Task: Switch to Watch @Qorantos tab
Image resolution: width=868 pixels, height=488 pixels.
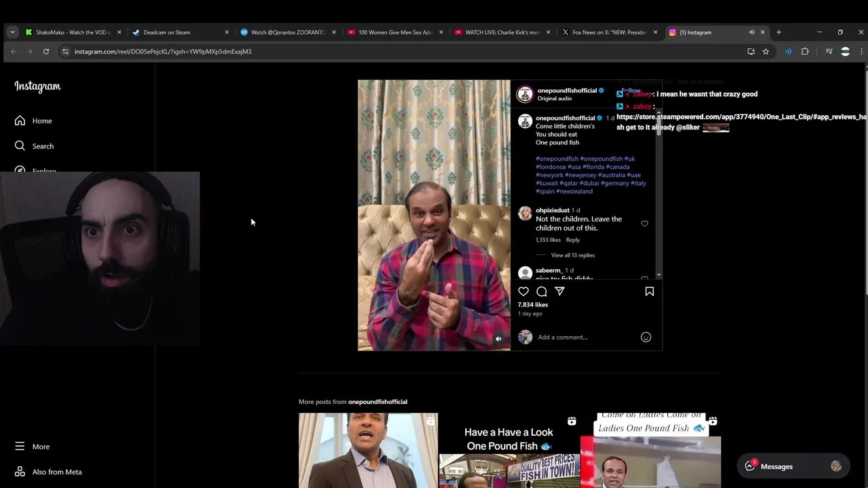Action: tap(288, 32)
